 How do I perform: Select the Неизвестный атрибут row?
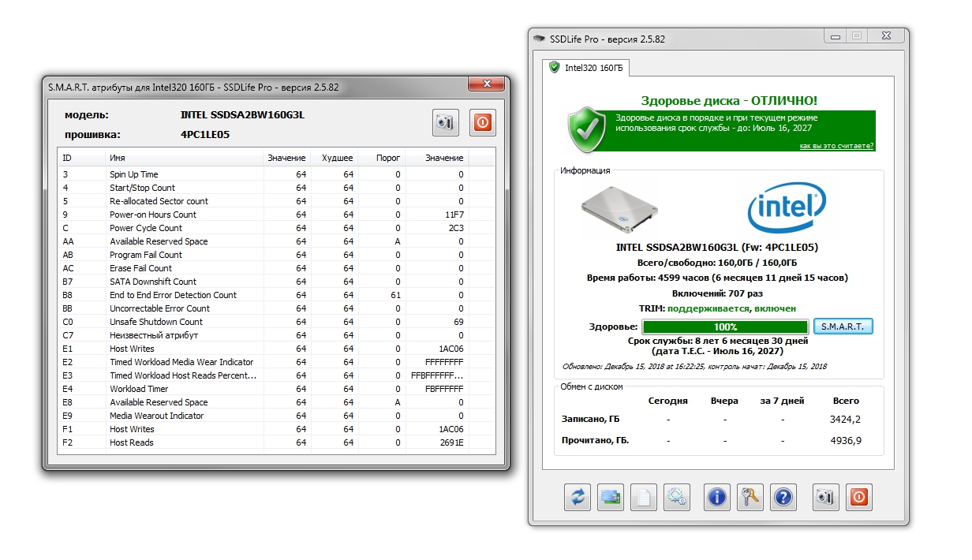pyautogui.click(x=277, y=335)
